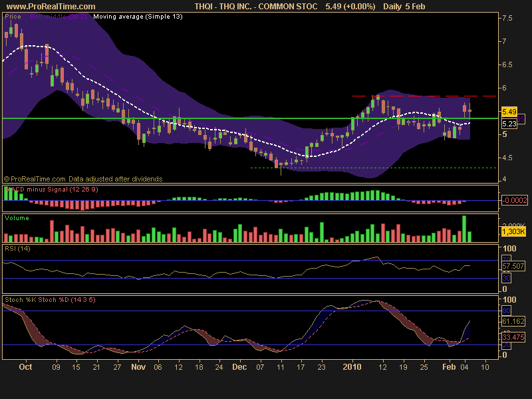532x399 pixels.
Task: Click the 27 date axis label
Action: coord(117,367)
